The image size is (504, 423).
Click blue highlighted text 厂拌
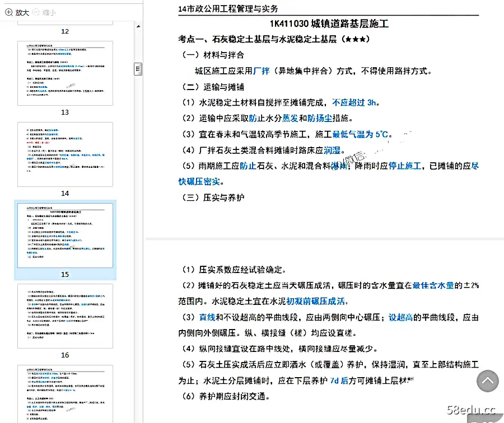point(262,70)
